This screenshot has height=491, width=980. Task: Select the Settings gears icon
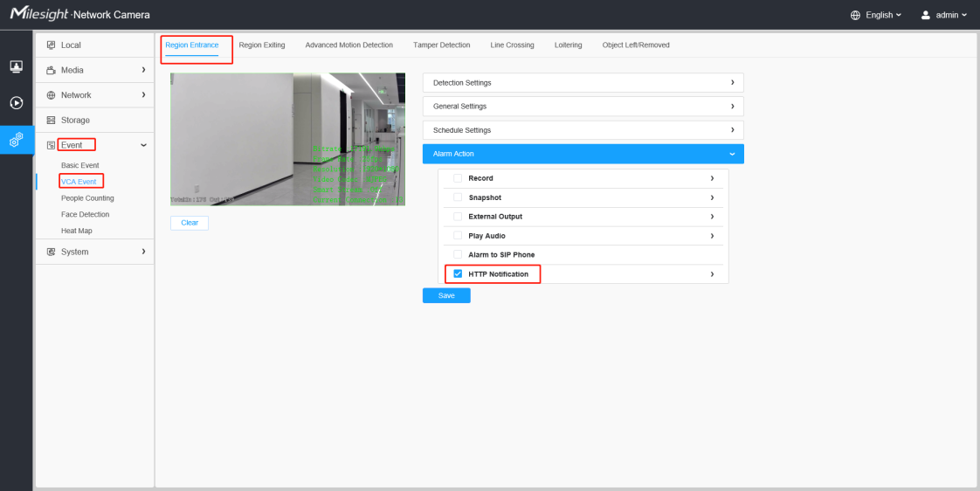click(x=17, y=140)
